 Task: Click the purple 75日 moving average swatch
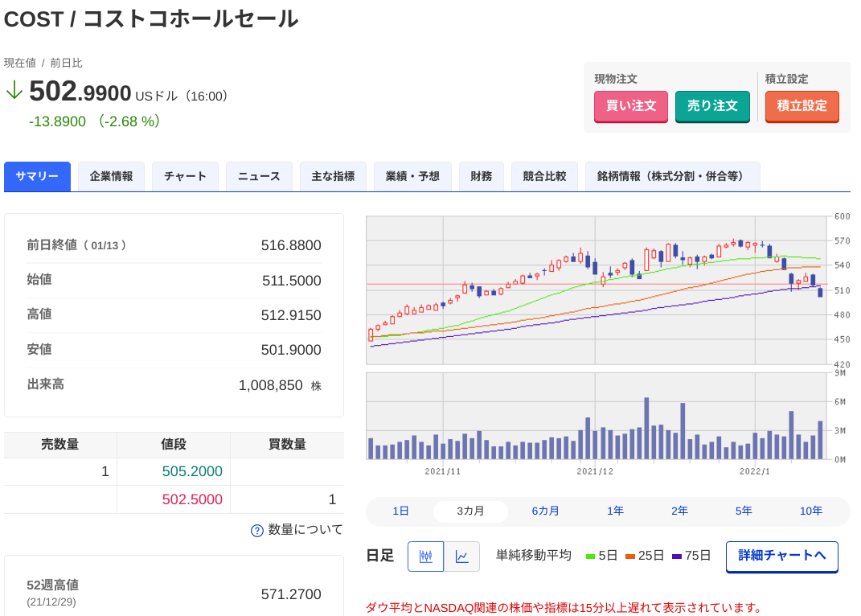677,556
